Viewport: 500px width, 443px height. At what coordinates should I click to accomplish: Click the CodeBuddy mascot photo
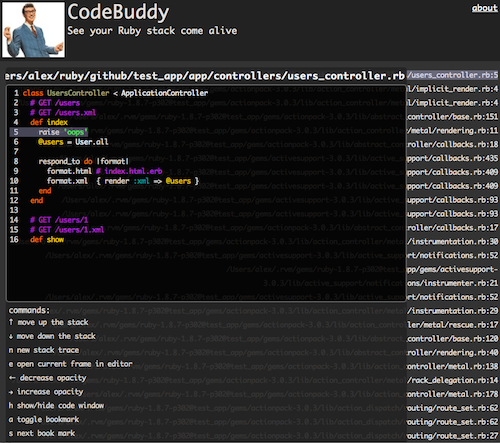click(33, 30)
